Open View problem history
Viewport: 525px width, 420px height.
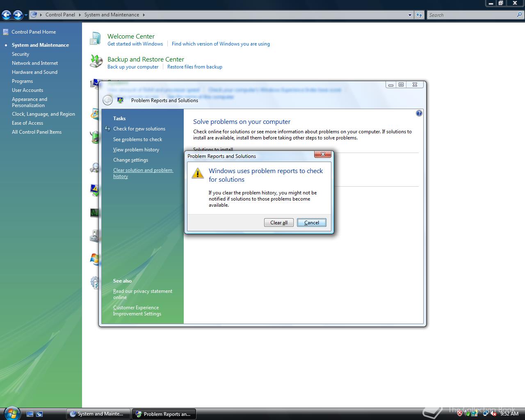point(136,150)
